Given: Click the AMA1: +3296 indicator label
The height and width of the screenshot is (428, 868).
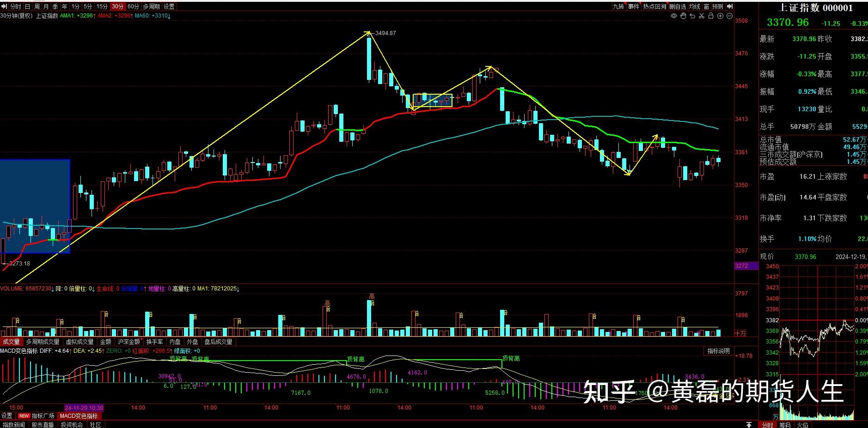Looking at the screenshot, I should point(78,16).
